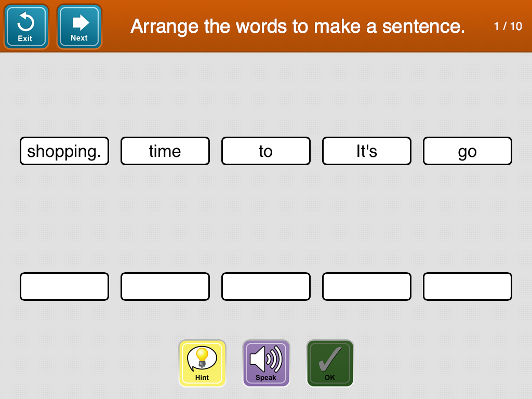Click the "1 / 10" progress counter
This screenshot has height=399, width=532.
pyautogui.click(x=508, y=26)
